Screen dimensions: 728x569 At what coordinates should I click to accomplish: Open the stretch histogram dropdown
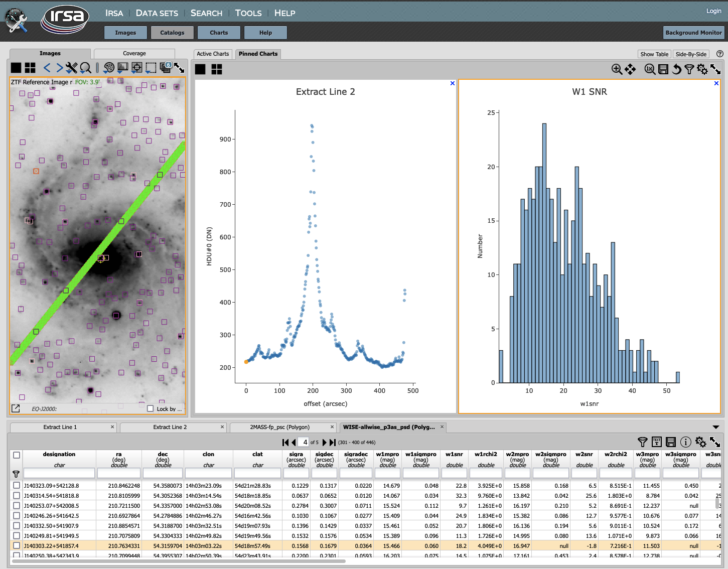pos(122,68)
